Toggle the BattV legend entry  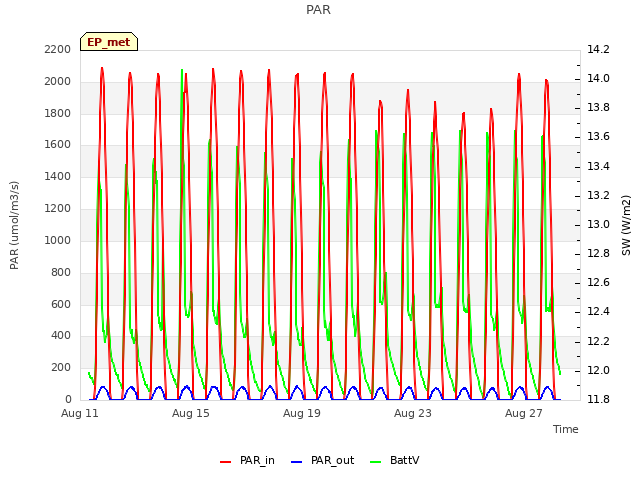point(394,460)
